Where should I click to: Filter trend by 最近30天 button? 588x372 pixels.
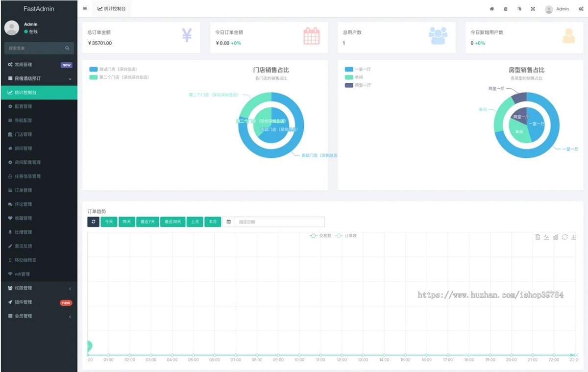172,222
